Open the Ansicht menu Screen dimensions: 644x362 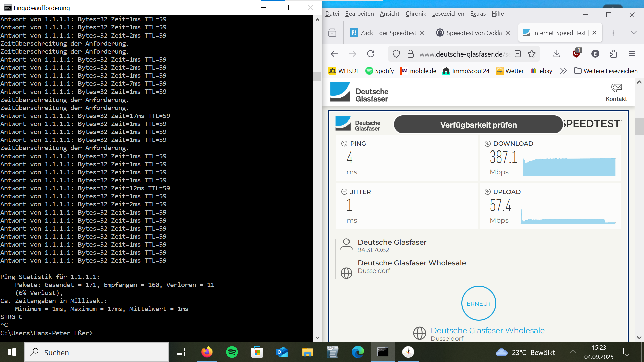click(389, 14)
